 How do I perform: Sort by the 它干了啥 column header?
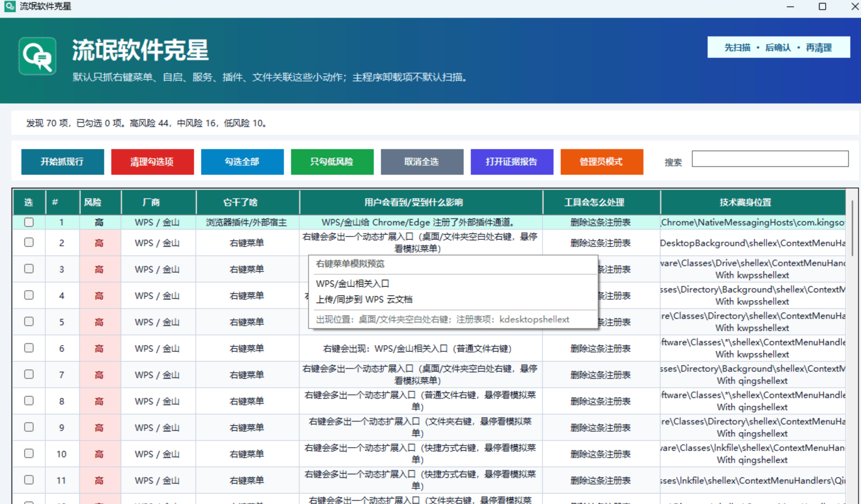coord(248,202)
